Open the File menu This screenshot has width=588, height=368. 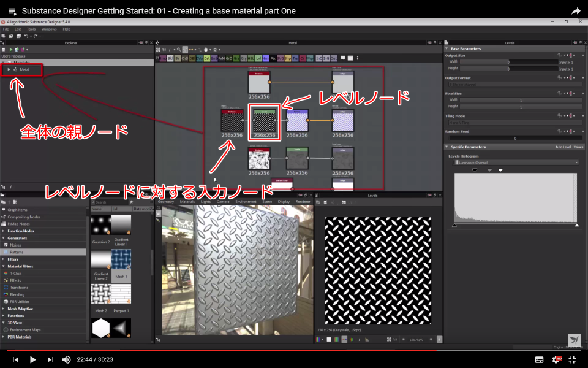[x=6, y=29]
